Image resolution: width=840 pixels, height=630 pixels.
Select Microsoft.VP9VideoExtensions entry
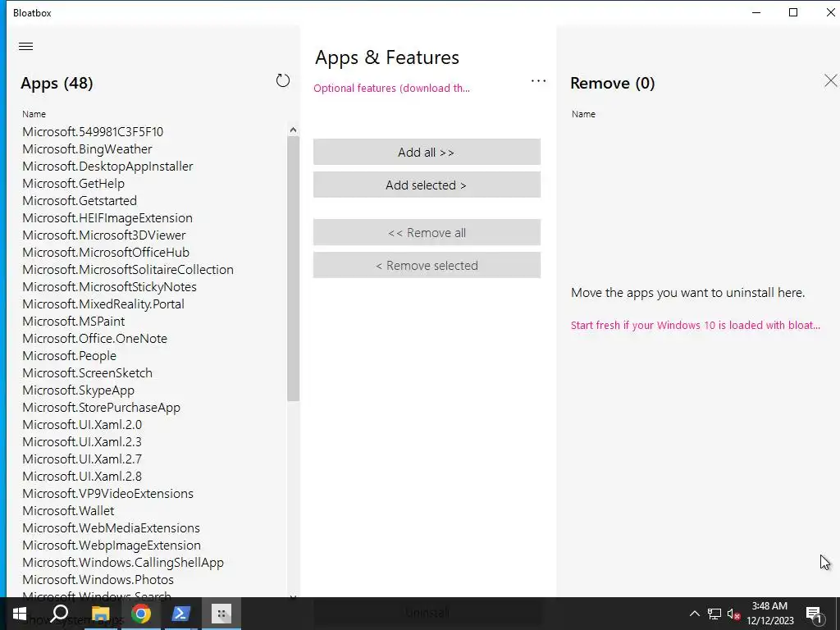107,493
